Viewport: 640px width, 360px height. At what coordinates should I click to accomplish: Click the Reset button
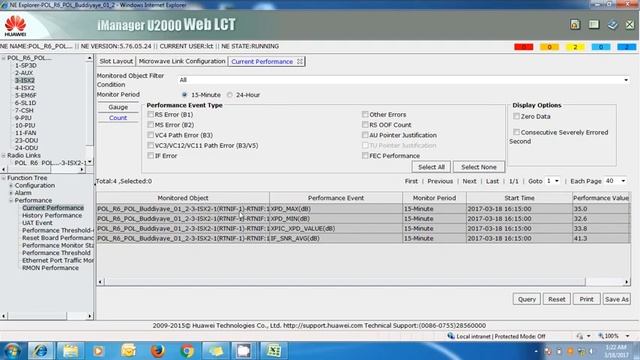(557, 299)
